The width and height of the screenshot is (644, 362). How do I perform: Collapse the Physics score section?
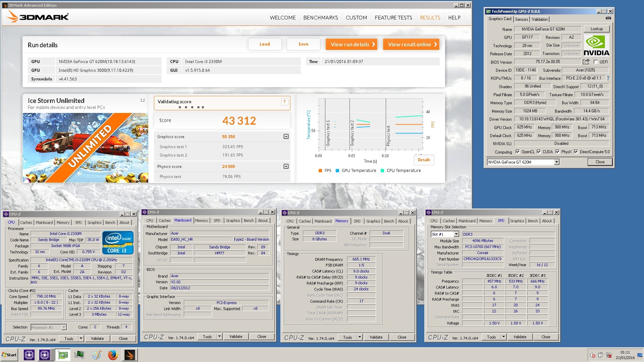click(x=286, y=166)
